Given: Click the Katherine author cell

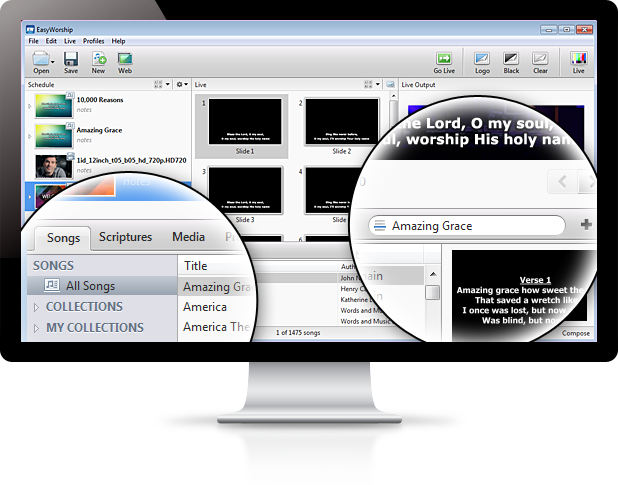Looking at the screenshot, I should pos(354,299).
